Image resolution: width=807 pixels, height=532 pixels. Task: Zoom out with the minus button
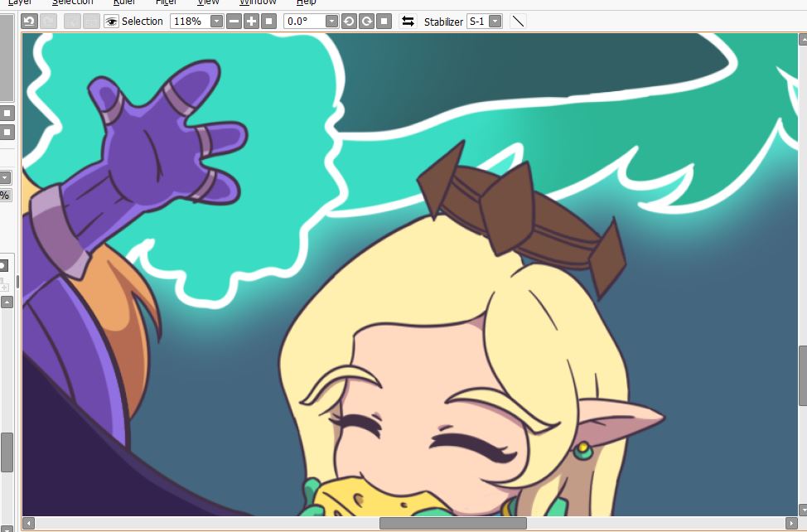tap(234, 21)
